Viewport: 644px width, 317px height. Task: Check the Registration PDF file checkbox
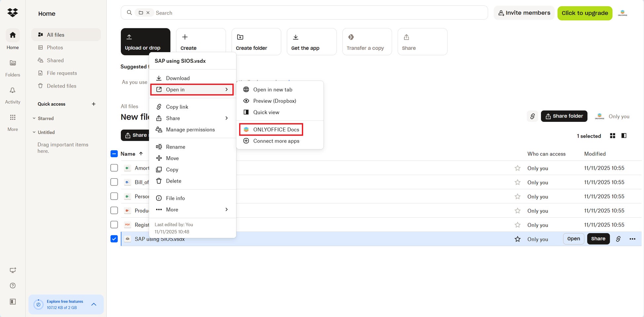[x=114, y=225]
